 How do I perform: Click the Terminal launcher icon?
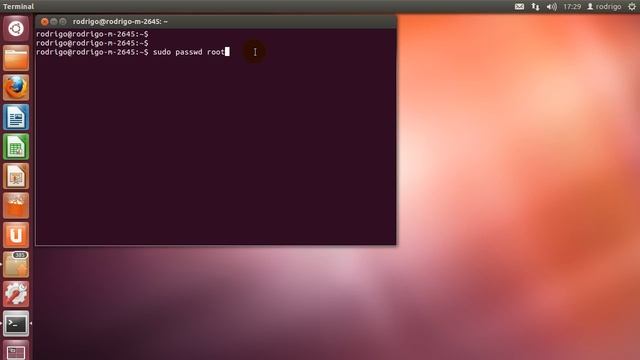[x=16, y=324]
